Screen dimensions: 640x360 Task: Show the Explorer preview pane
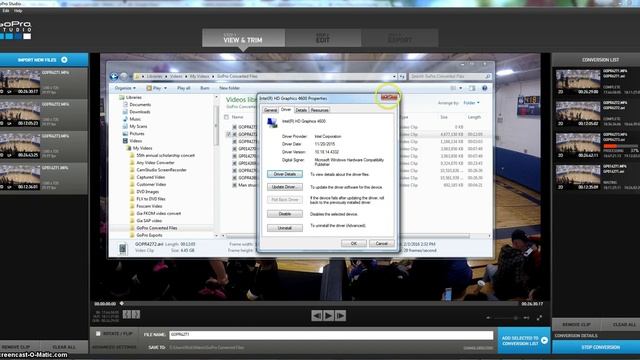pyautogui.click(x=472, y=88)
